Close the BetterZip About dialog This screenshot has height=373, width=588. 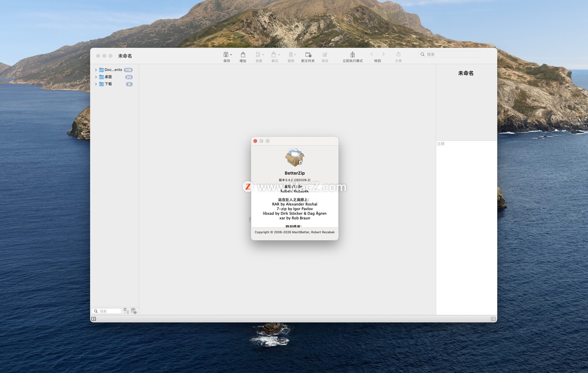255,141
